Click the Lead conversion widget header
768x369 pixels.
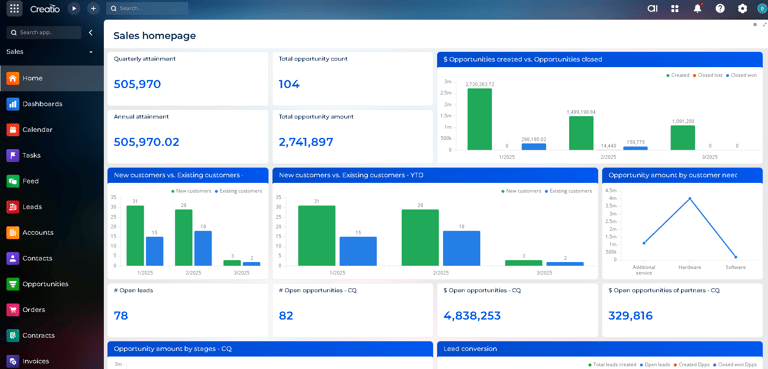point(600,349)
